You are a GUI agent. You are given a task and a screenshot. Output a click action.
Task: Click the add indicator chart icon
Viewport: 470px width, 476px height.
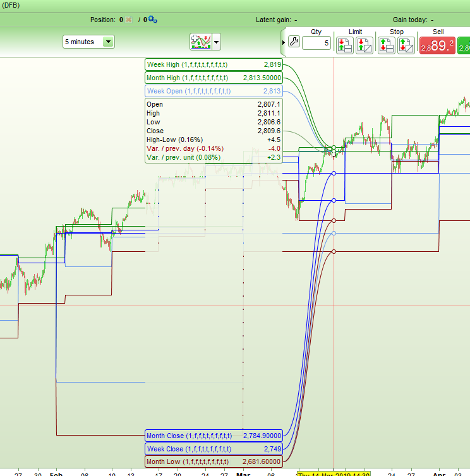coord(201,42)
